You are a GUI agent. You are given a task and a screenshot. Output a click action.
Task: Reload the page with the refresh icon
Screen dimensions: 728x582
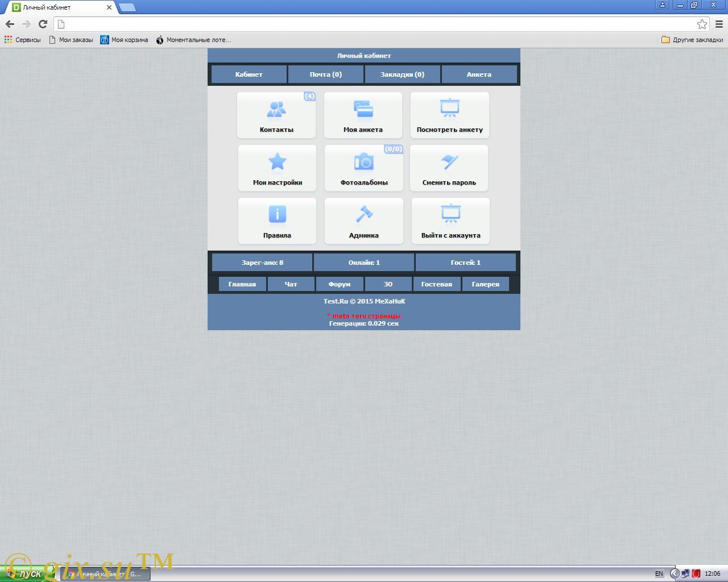pos(43,24)
